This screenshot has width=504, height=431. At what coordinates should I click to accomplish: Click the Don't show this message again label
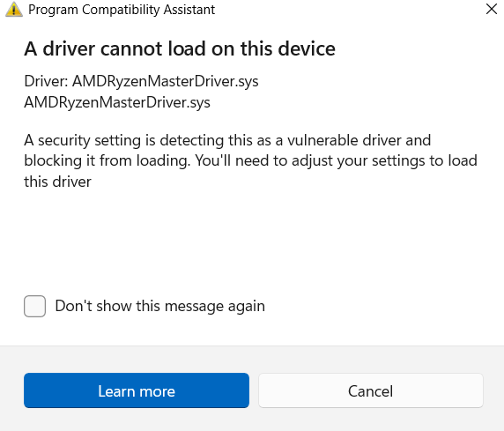[159, 306]
